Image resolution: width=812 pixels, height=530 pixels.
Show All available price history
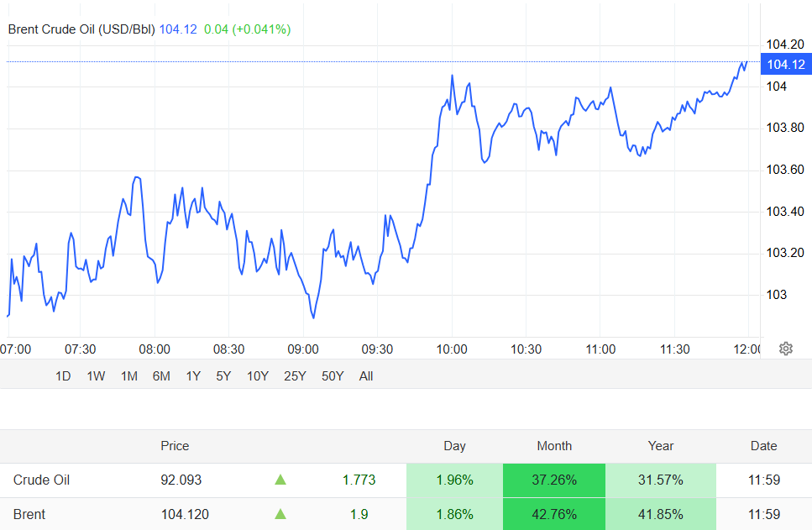(x=366, y=376)
